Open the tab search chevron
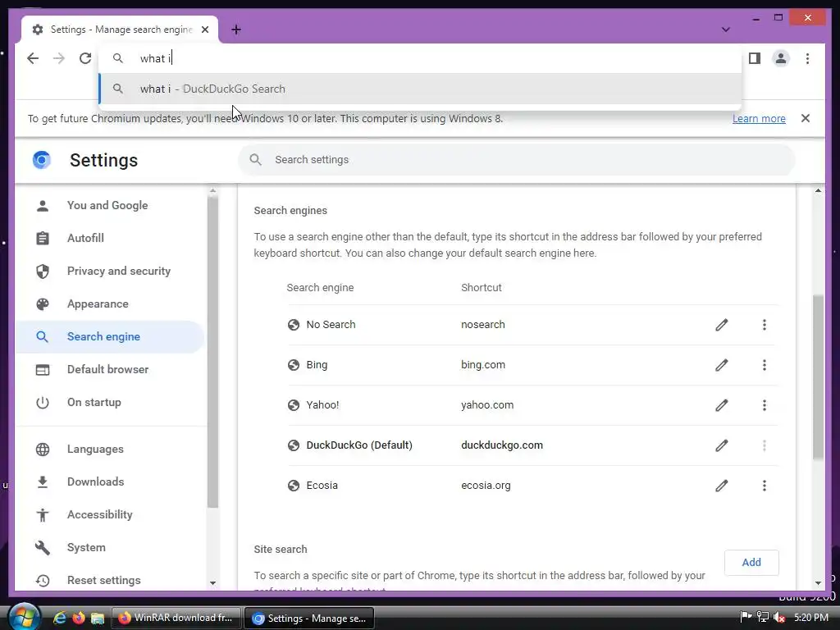 725,30
